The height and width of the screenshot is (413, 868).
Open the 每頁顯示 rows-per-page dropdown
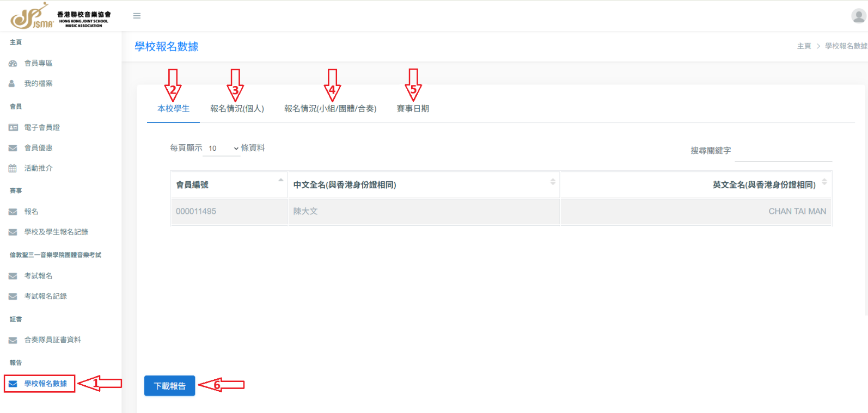pos(222,148)
